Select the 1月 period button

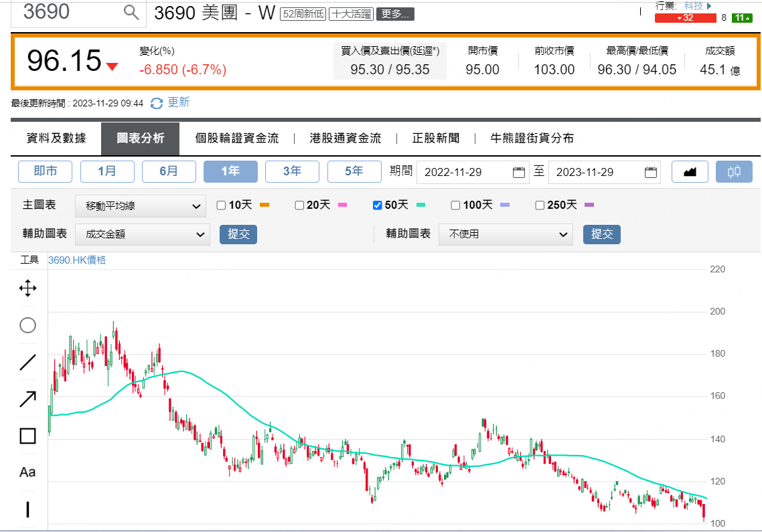pos(107,171)
